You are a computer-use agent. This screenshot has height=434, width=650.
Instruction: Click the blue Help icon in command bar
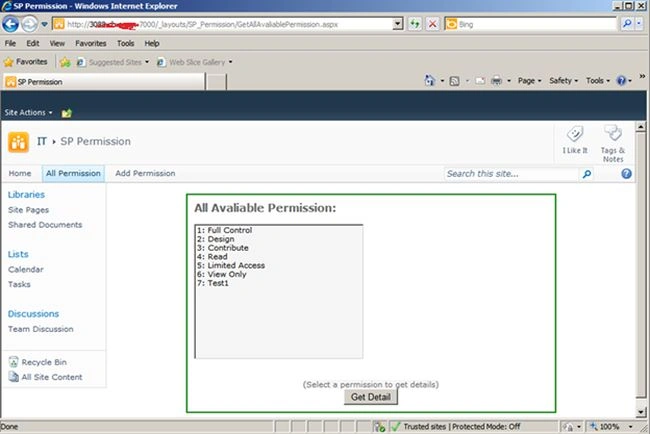[621, 81]
